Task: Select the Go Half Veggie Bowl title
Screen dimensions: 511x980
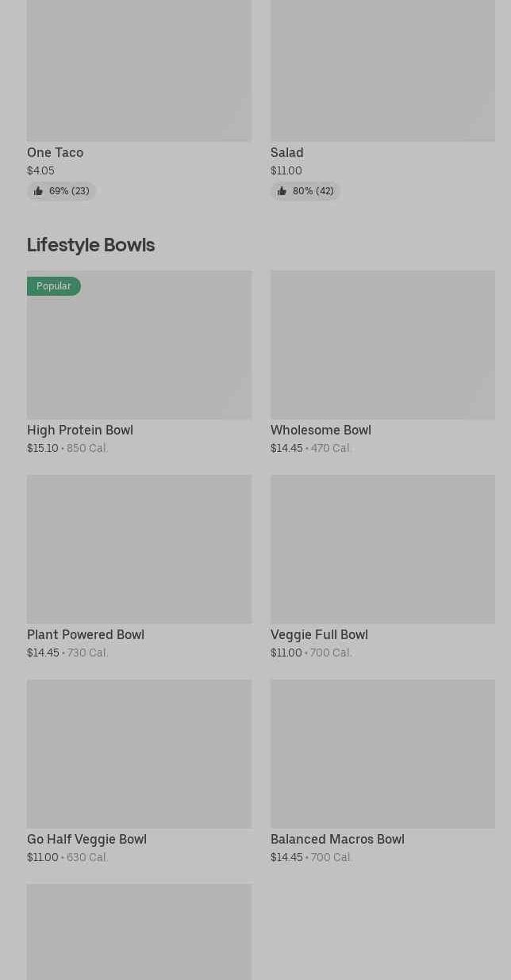Action: (x=86, y=839)
